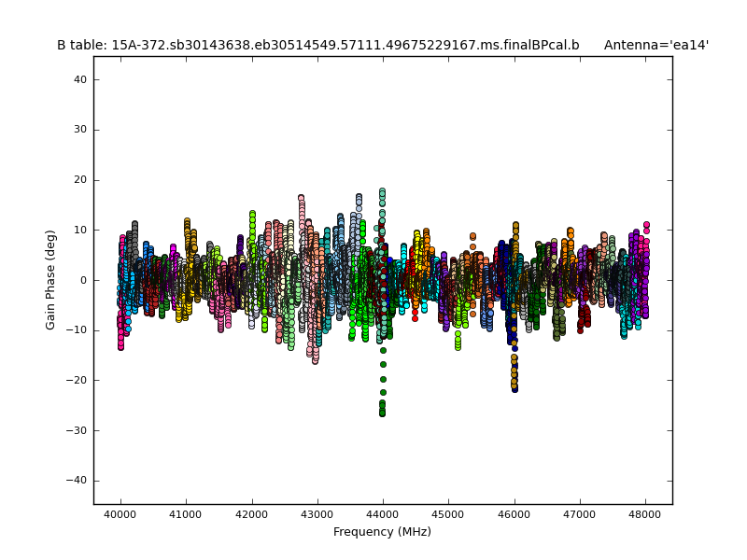Click the lowest green outlier point near 44000 MHz
This screenshot has height=560, width=747.
[x=383, y=413]
